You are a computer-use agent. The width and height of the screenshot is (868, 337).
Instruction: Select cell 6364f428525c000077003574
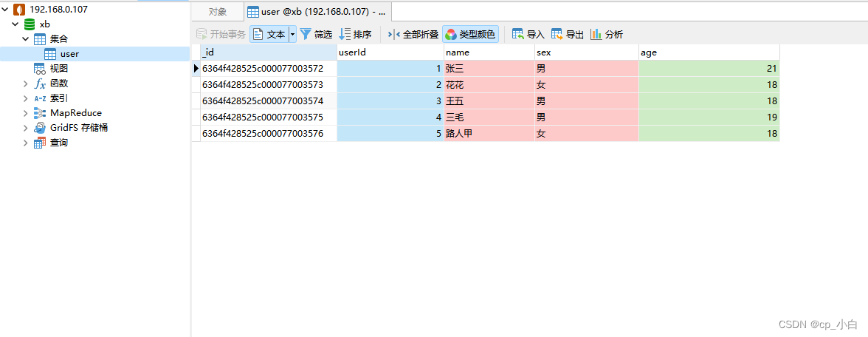click(x=269, y=101)
